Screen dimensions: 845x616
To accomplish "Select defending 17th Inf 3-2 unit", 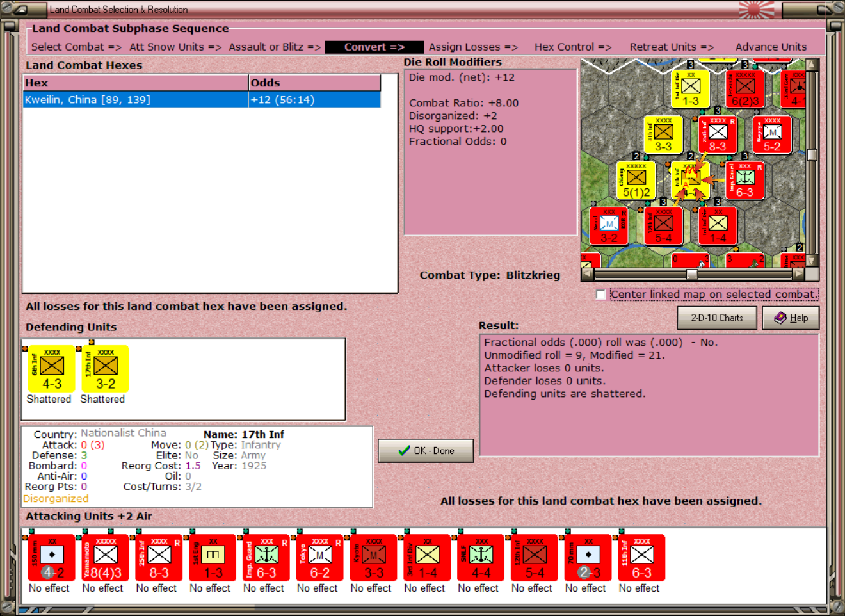I will click(106, 369).
